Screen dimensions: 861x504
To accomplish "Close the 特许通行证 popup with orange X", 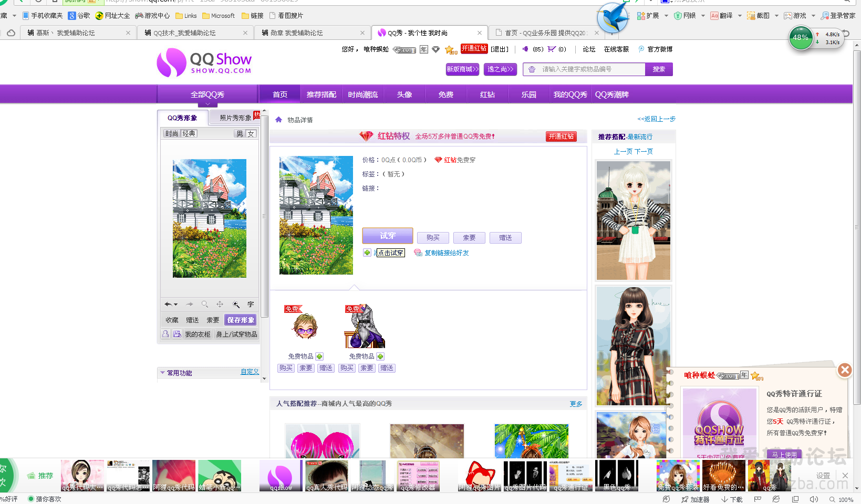I will click(845, 370).
